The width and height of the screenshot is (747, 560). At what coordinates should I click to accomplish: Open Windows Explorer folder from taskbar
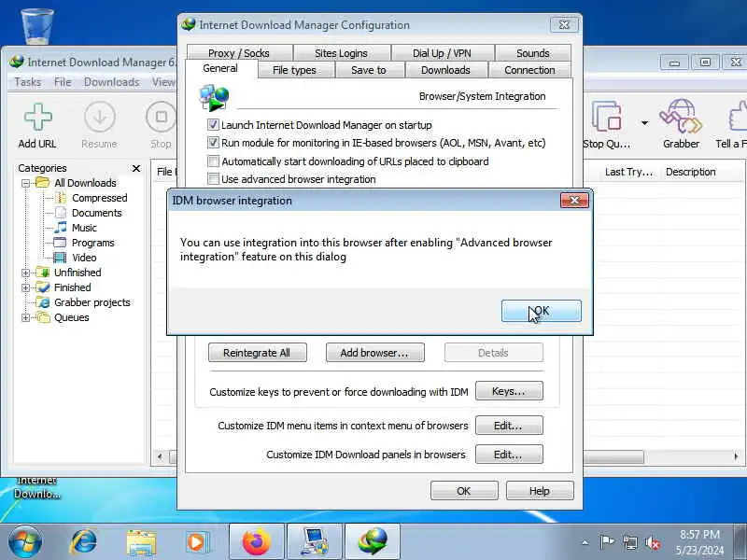(x=141, y=542)
